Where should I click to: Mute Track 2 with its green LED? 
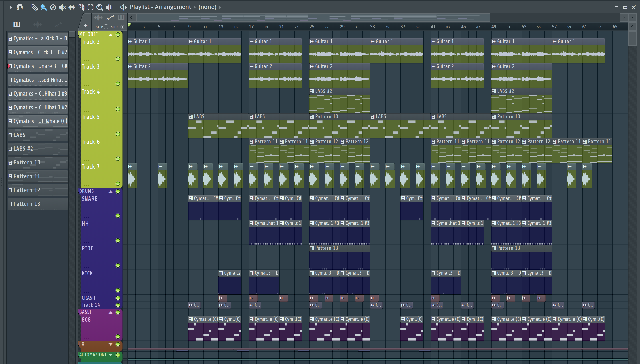(x=118, y=59)
